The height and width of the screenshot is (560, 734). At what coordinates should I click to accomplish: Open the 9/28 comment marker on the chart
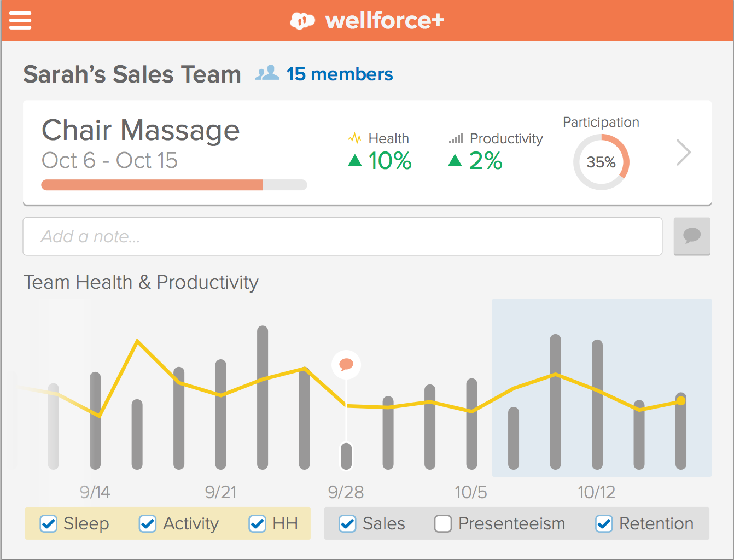tap(346, 365)
